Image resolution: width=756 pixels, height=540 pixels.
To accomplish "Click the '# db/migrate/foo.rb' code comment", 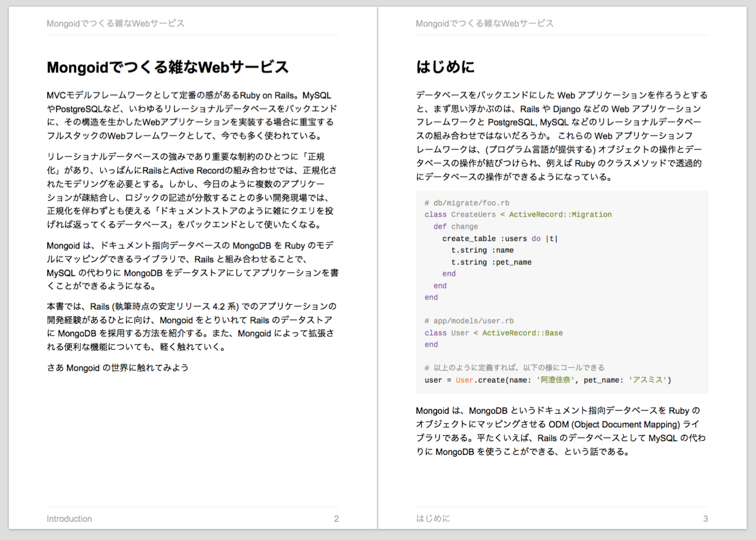I will click(467, 203).
